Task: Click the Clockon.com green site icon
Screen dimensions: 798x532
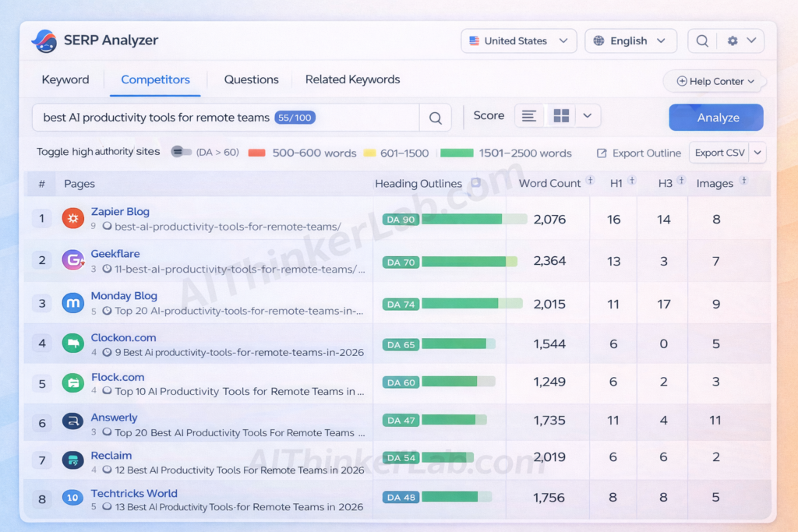Action: point(72,343)
